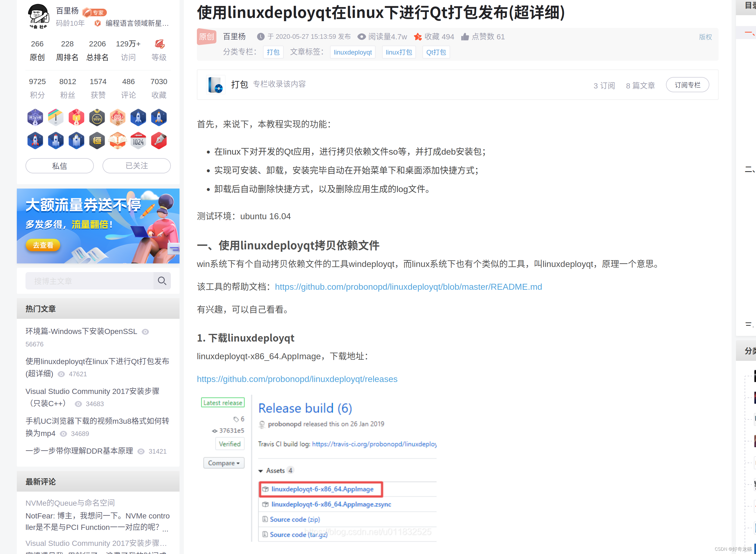Open hot article 手机UC浏览器下载的视频m3u8
Screen dimensions: 756x554
tap(97, 427)
